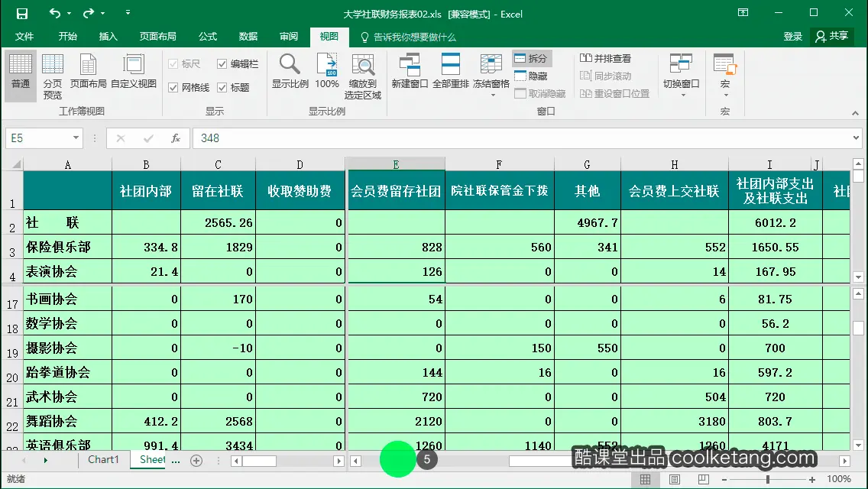868x489 pixels.
Task: Open the Zoom (显示比例) dialog
Action: [290, 71]
